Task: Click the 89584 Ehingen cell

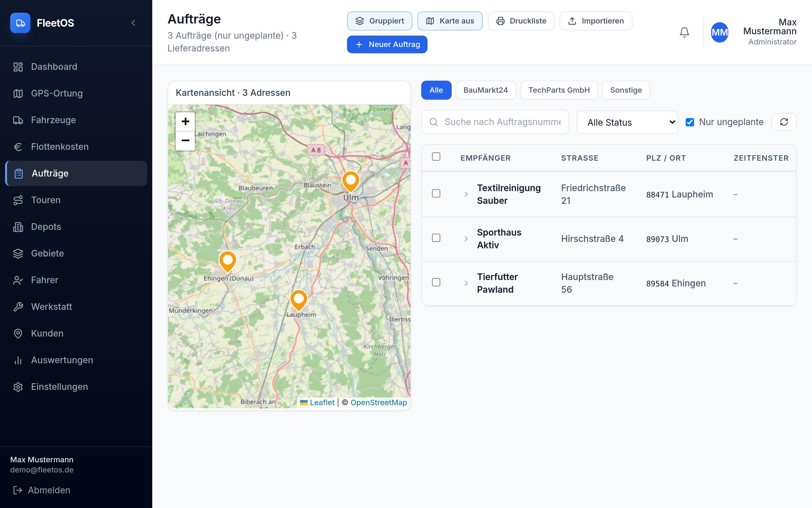Action: pyautogui.click(x=676, y=283)
